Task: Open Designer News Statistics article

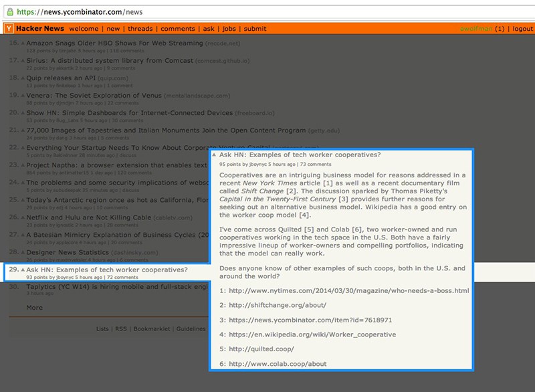Action: [68, 252]
